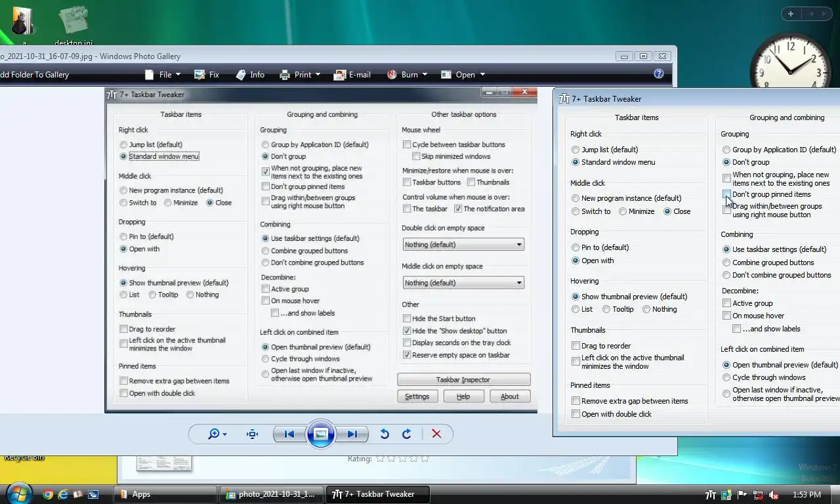Viewport: 840px width, 504px height.
Task: Click the fit-to-window icon in Photo Gallery
Action: pos(252,434)
